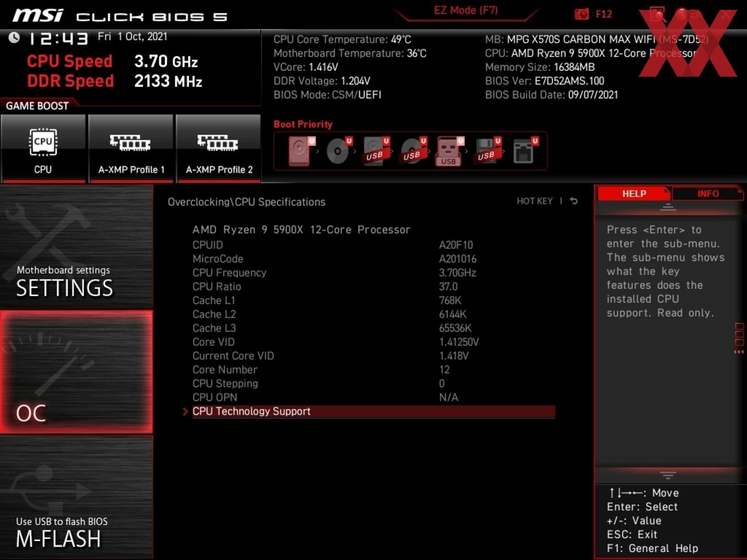The height and width of the screenshot is (560, 747).
Task: Click the BIOS Build Date 09/07/2021 line
Action: click(x=551, y=95)
